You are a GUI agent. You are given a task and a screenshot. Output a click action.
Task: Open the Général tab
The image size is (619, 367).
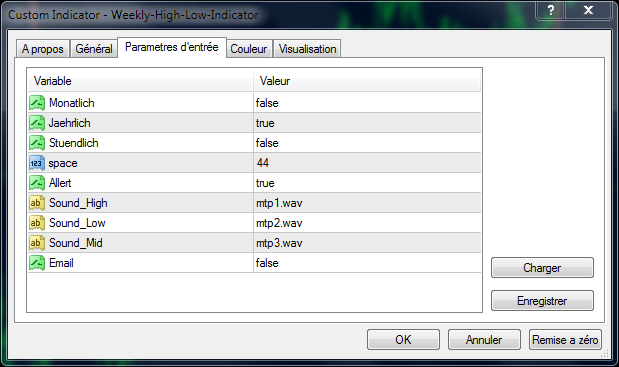click(x=94, y=49)
